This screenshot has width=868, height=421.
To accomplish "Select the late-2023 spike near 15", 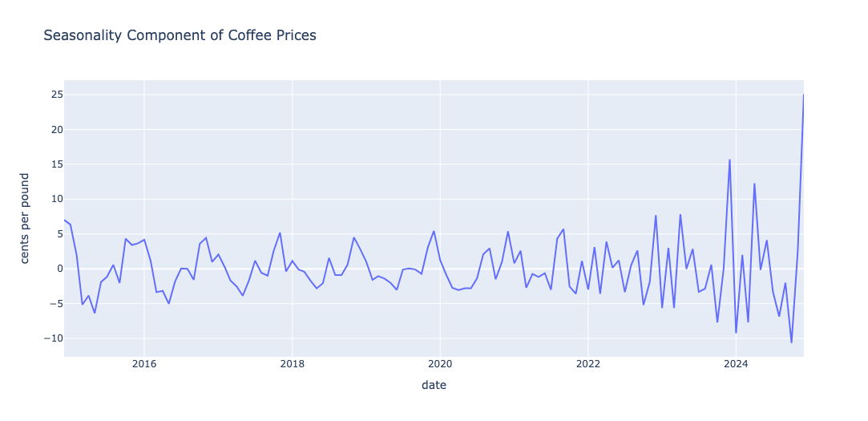I will pyautogui.click(x=729, y=160).
